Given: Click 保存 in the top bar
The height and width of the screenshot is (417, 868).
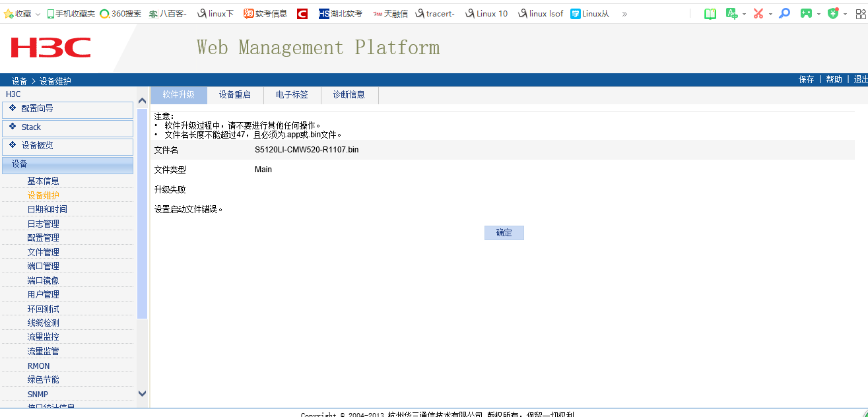Looking at the screenshot, I should (x=807, y=79).
